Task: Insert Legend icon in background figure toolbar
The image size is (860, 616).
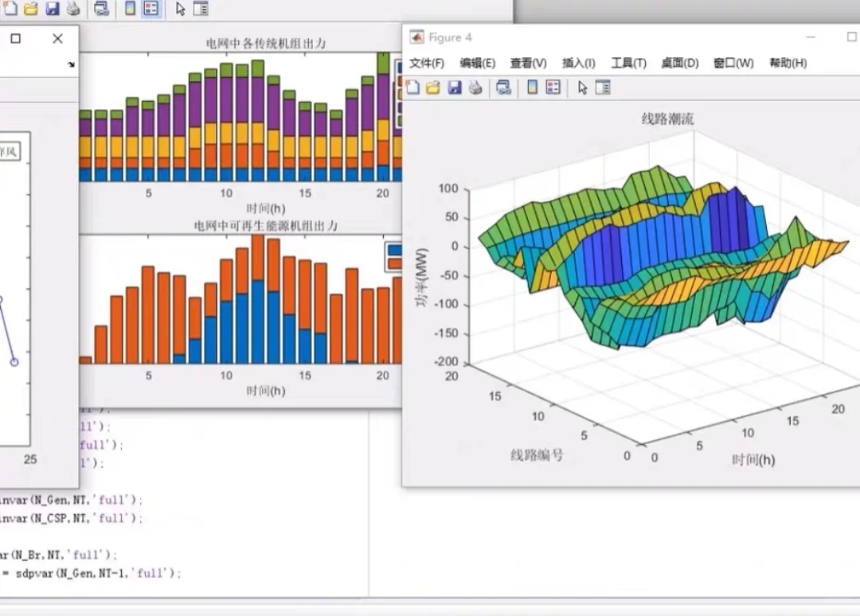Action: point(150,8)
